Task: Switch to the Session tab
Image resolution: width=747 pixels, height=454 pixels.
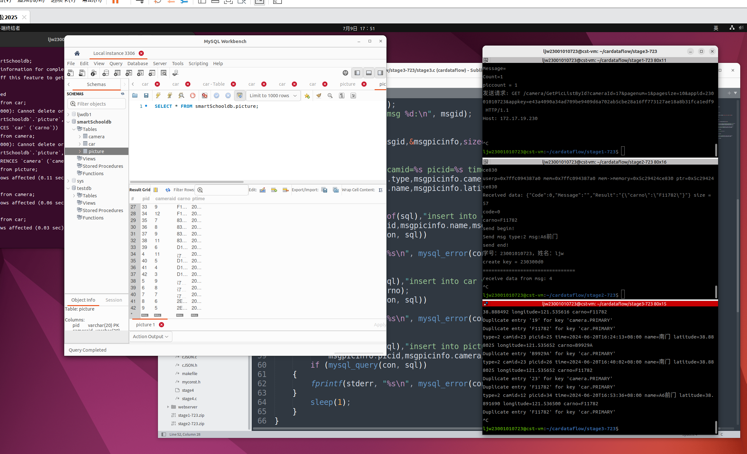Action: tap(114, 300)
